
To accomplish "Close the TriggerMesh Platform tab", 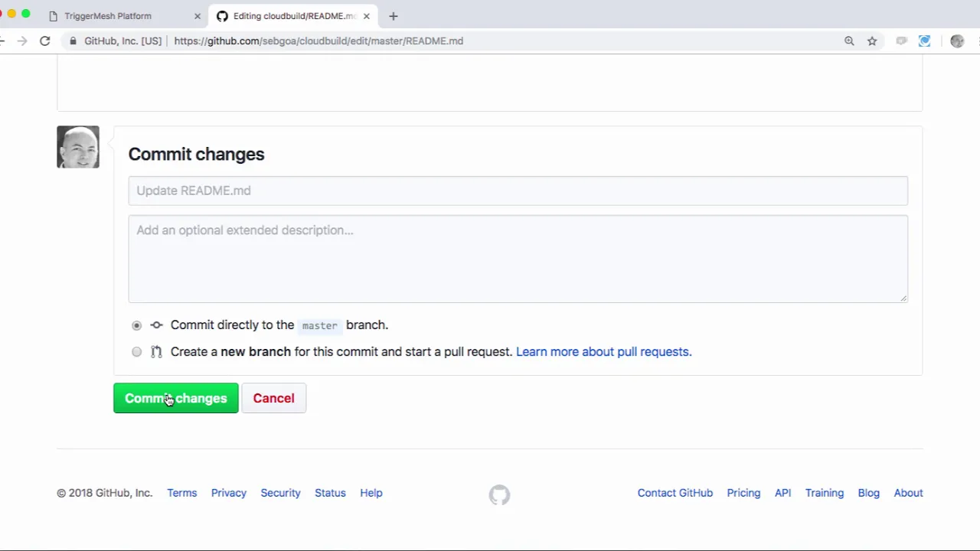I will point(198,15).
